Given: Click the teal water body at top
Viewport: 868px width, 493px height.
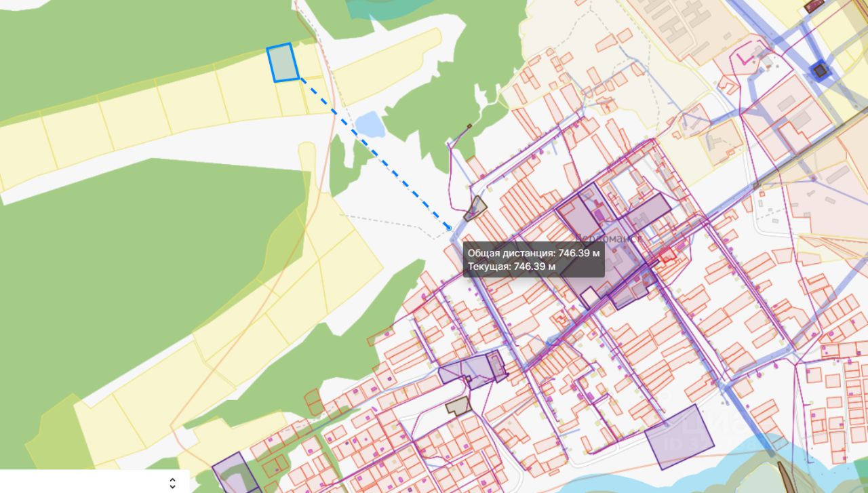Looking at the screenshot, I should click(x=389, y=8).
